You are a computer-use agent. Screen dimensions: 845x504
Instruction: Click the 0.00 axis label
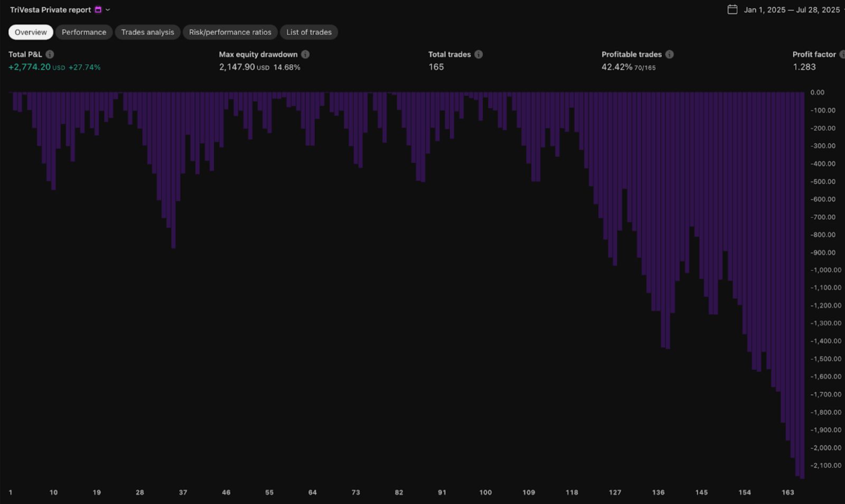[x=818, y=92]
